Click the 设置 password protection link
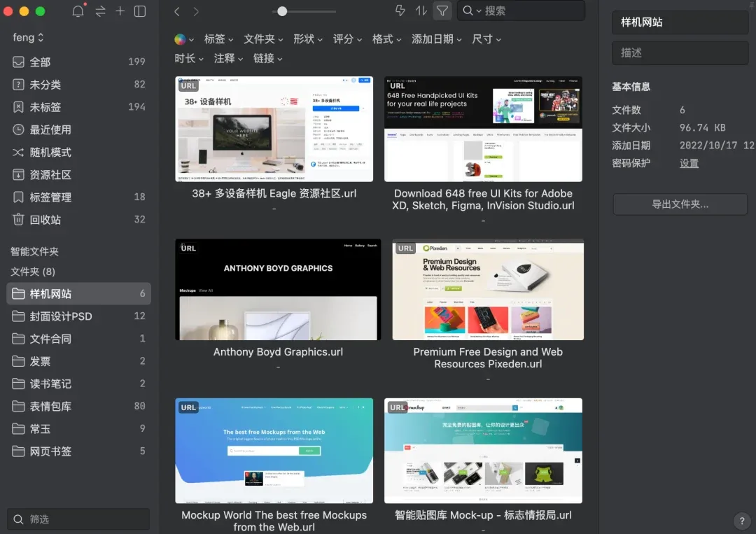The height and width of the screenshot is (534, 756). click(689, 163)
